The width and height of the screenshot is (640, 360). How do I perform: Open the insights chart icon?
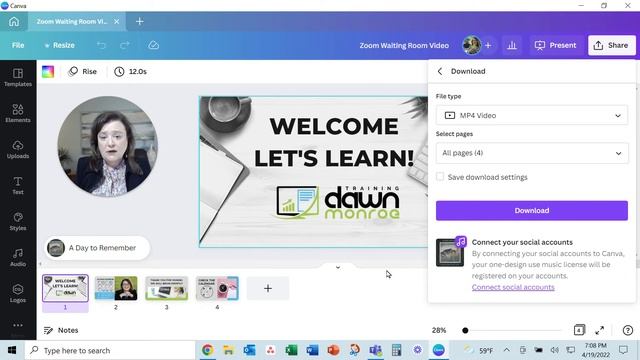pos(512,45)
